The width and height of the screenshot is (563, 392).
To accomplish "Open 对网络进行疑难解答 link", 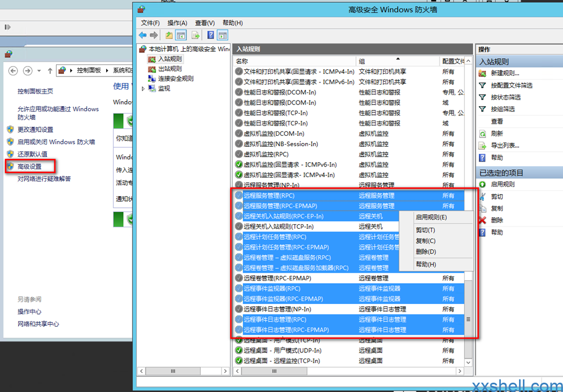I will coord(44,179).
